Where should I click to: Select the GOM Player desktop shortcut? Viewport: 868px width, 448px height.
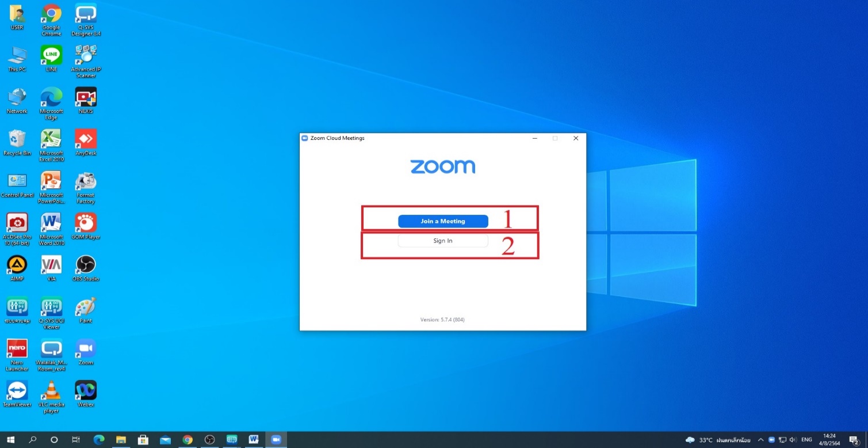pyautogui.click(x=86, y=226)
